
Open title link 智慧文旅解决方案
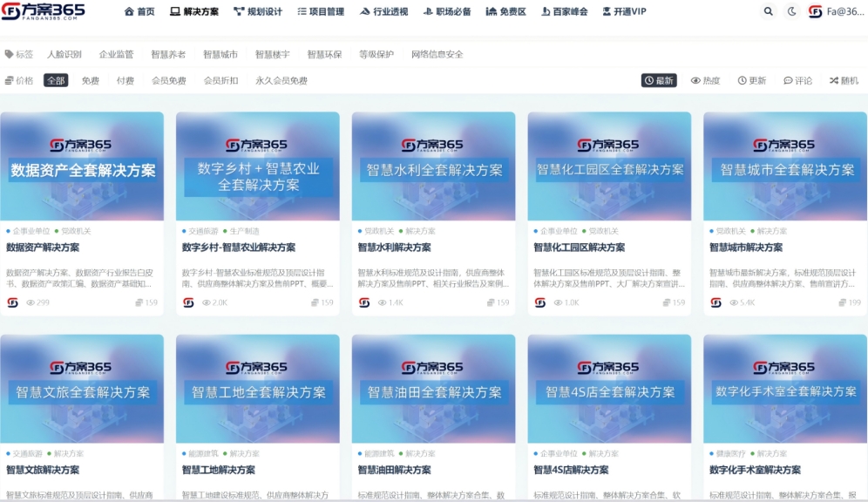[43, 470]
